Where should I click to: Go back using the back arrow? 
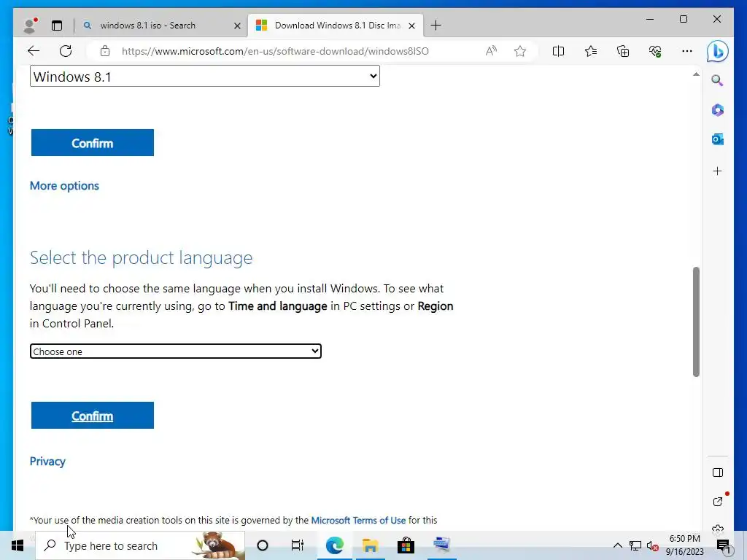pyautogui.click(x=34, y=51)
